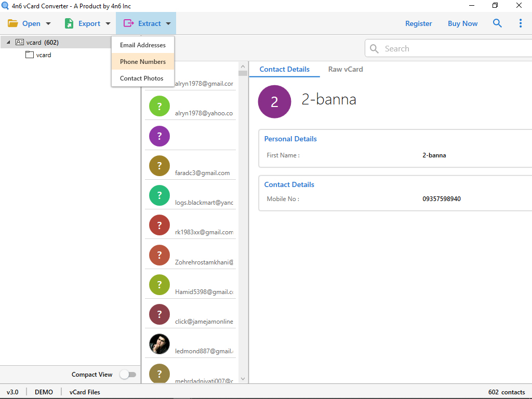The height and width of the screenshot is (399, 532).
Task: Click the contact list scrollbar thumb
Action: [x=243, y=73]
